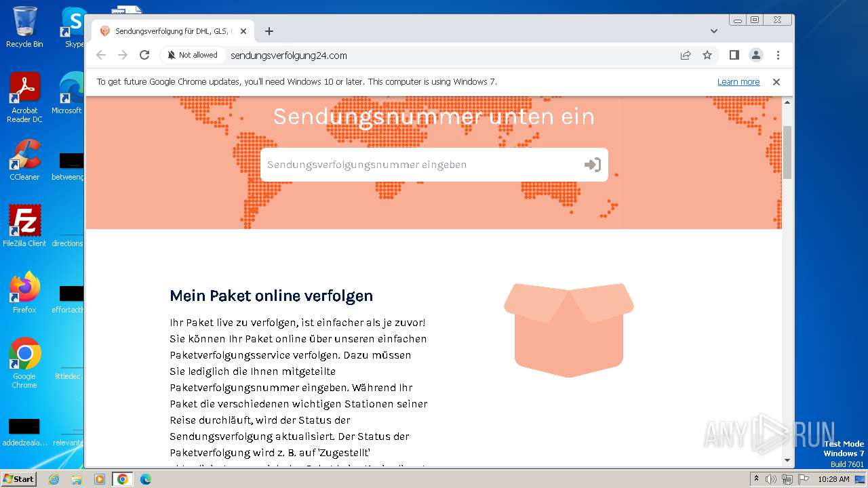Viewport: 868px width, 488px height.
Task: Click the page scrollbar thumb
Action: pyautogui.click(x=787, y=152)
